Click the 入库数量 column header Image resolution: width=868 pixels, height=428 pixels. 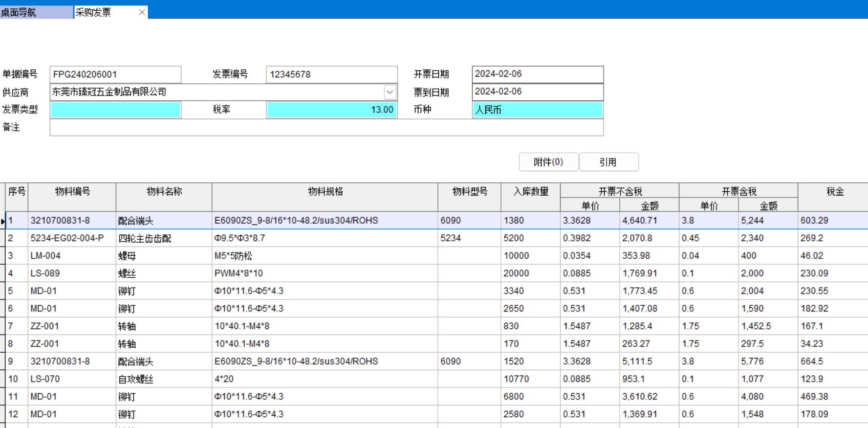[x=530, y=192]
